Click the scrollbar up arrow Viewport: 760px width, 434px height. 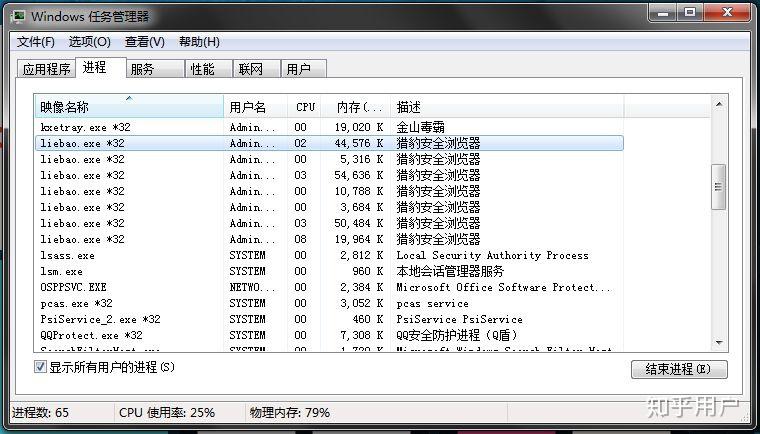[719, 104]
